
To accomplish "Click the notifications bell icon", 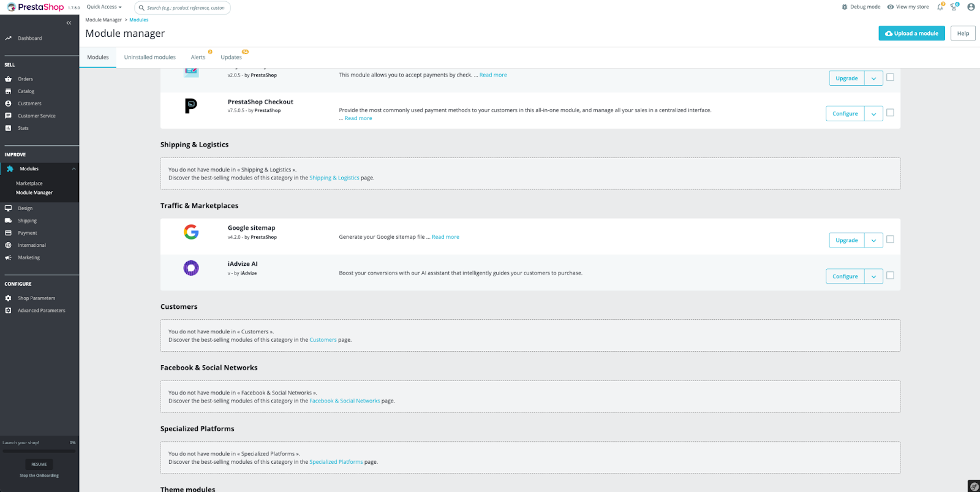I will [x=940, y=7].
